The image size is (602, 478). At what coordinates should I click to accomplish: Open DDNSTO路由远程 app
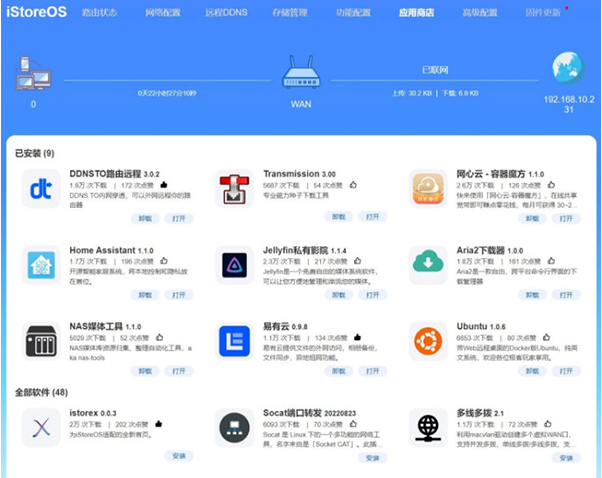(x=179, y=218)
